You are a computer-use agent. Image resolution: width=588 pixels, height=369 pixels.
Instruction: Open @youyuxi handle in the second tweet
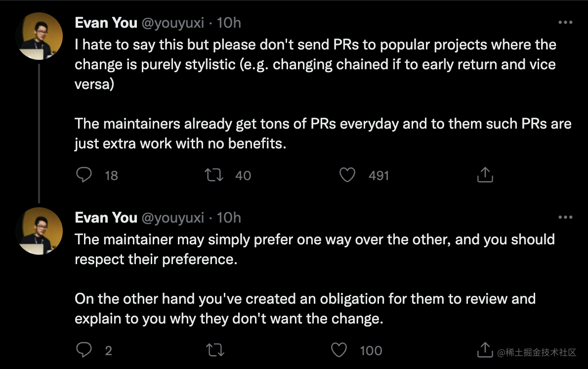point(173,218)
